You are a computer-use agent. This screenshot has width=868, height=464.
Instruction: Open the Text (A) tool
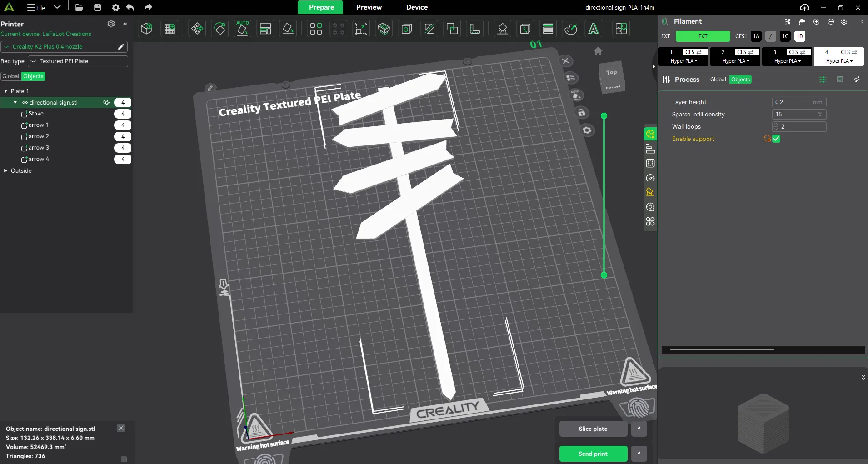593,29
